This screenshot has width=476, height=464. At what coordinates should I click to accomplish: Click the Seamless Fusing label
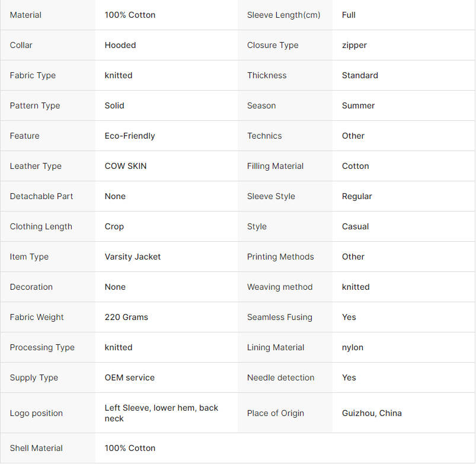coord(280,317)
